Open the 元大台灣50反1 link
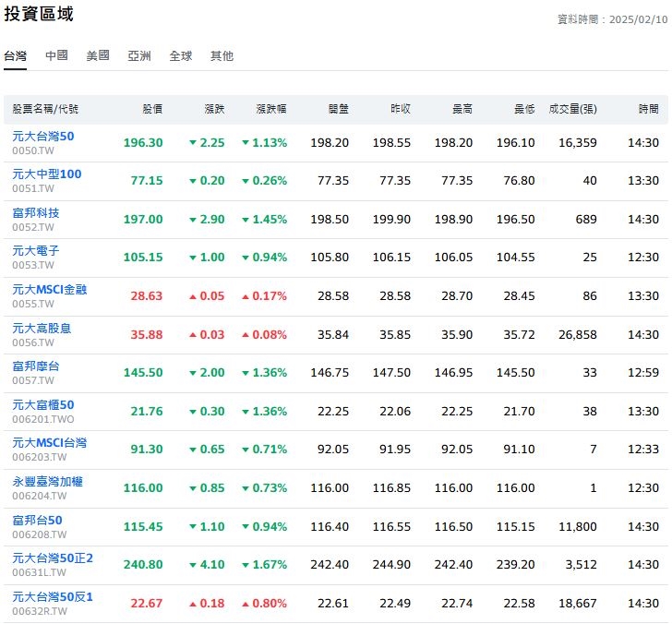The width and height of the screenshot is (672, 624). tap(53, 596)
